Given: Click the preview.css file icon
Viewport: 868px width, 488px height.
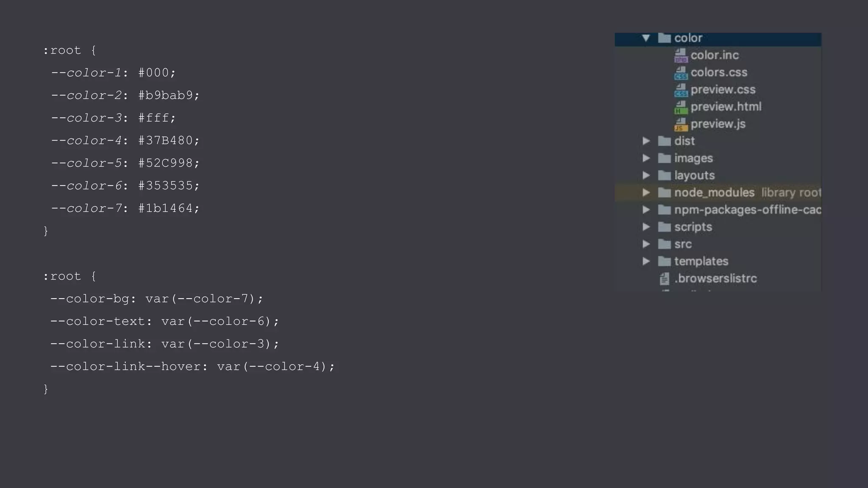Looking at the screenshot, I should [x=681, y=90].
